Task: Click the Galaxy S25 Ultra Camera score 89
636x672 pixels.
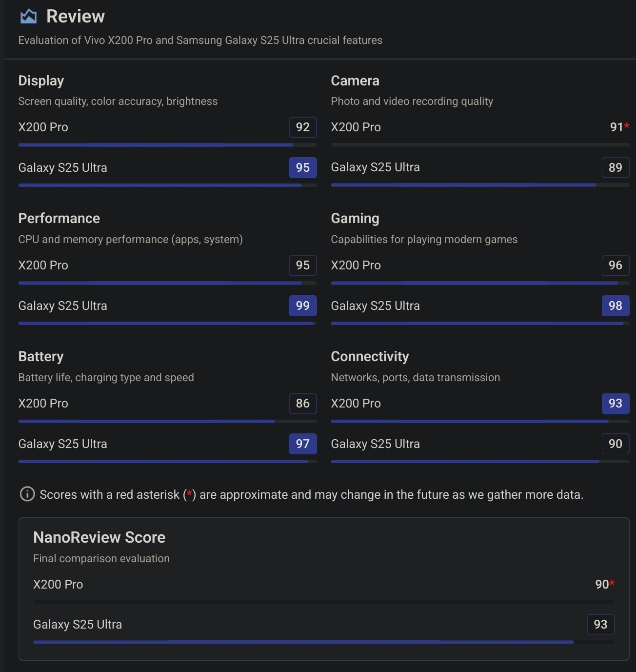Action: pos(615,168)
